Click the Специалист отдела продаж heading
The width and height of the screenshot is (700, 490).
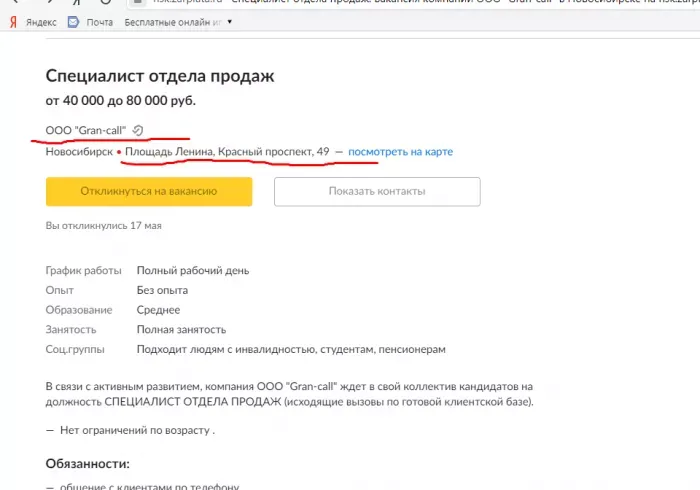click(x=160, y=76)
